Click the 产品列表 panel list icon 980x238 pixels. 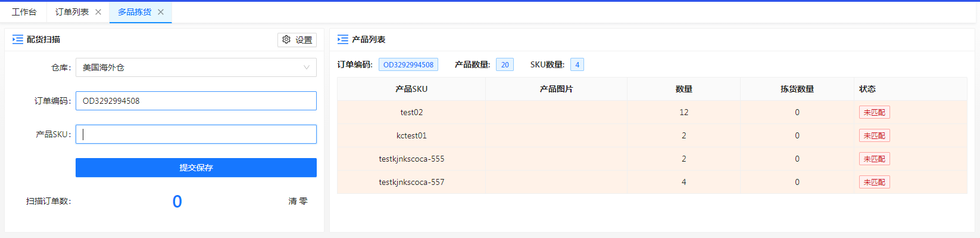click(343, 39)
